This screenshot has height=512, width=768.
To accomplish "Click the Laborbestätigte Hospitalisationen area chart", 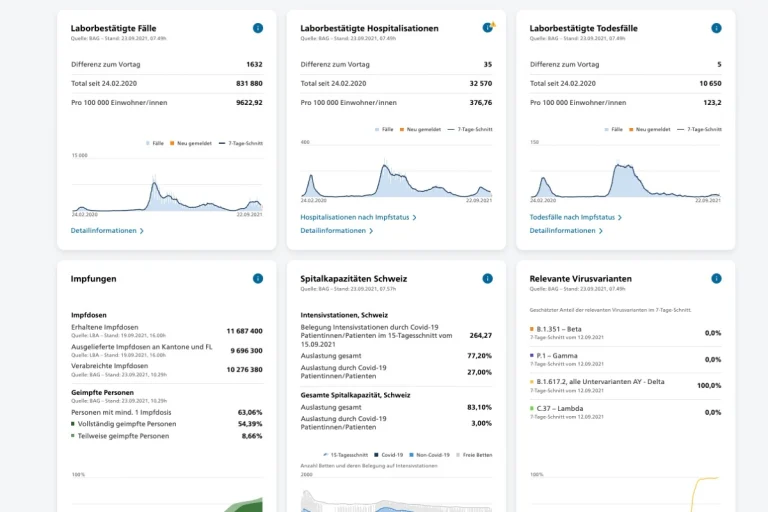I will tap(396, 179).
